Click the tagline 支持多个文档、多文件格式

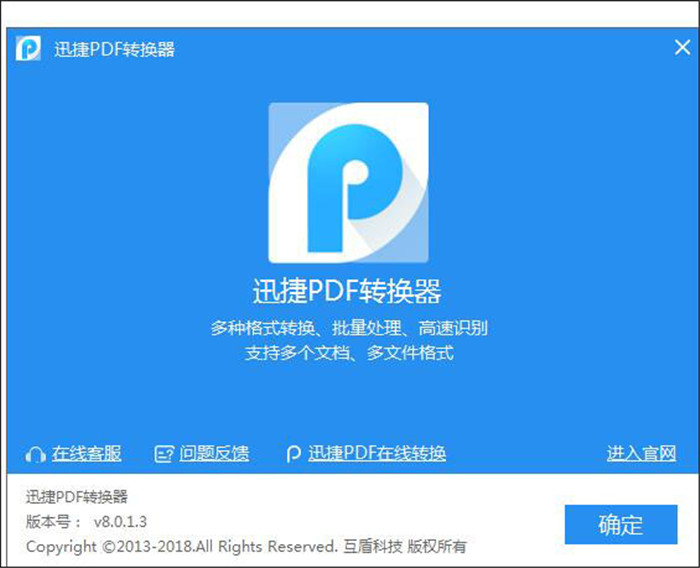[349, 353]
